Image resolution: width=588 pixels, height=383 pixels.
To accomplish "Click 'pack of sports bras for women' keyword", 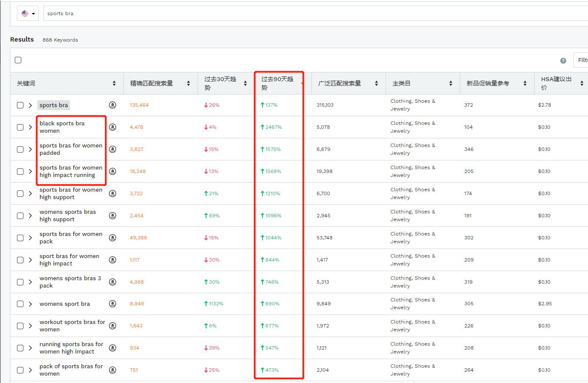I will point(71,370).
